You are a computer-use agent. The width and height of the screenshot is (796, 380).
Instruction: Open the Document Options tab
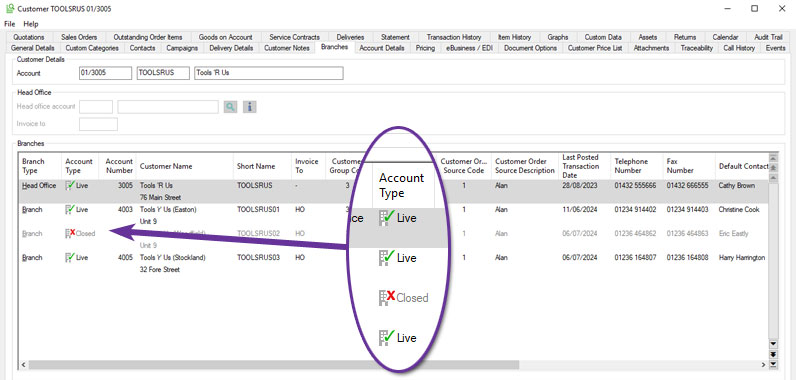coord(530,48)
